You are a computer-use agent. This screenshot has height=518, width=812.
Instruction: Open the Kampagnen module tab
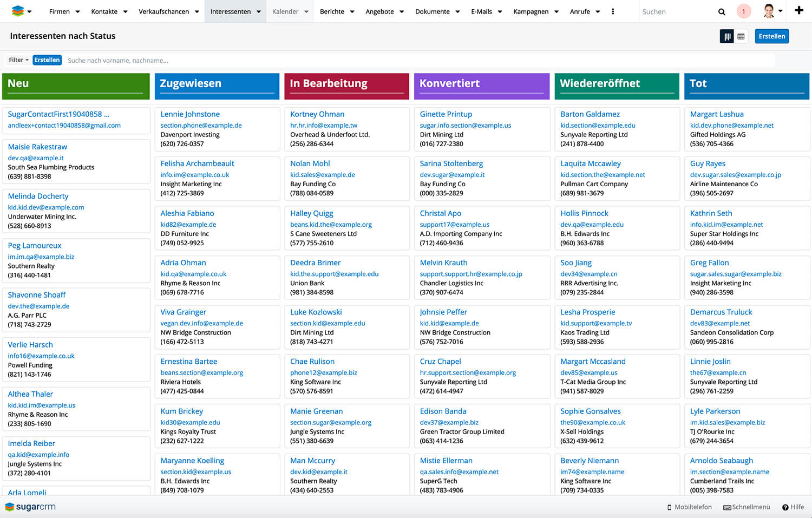coord(531,11)
